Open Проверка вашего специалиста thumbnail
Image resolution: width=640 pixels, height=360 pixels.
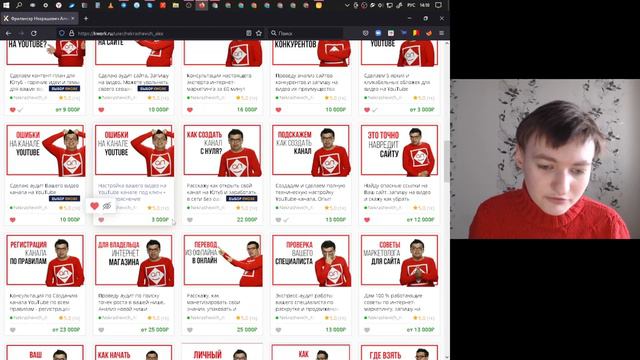pos(311,260)
